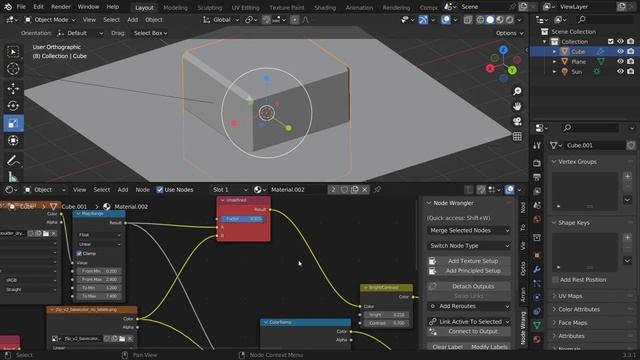Select the Move tool
640x360 pixels.
[x=13, y=88]
